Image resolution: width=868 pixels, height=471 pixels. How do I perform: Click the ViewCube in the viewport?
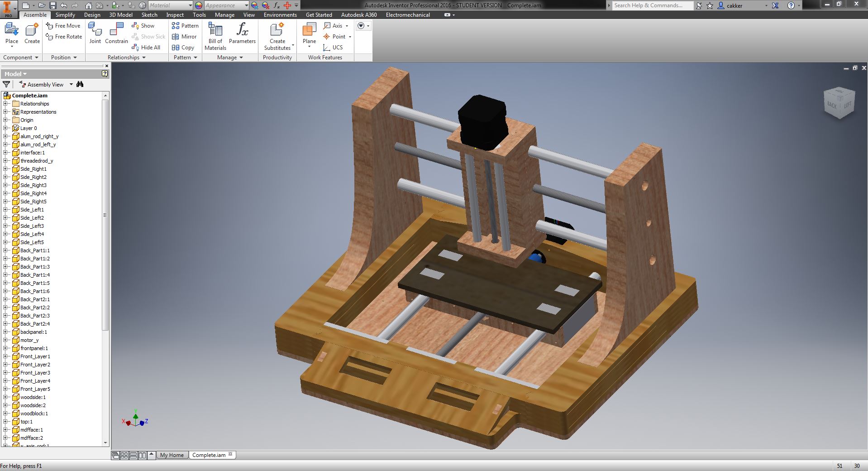pos(839,103)
